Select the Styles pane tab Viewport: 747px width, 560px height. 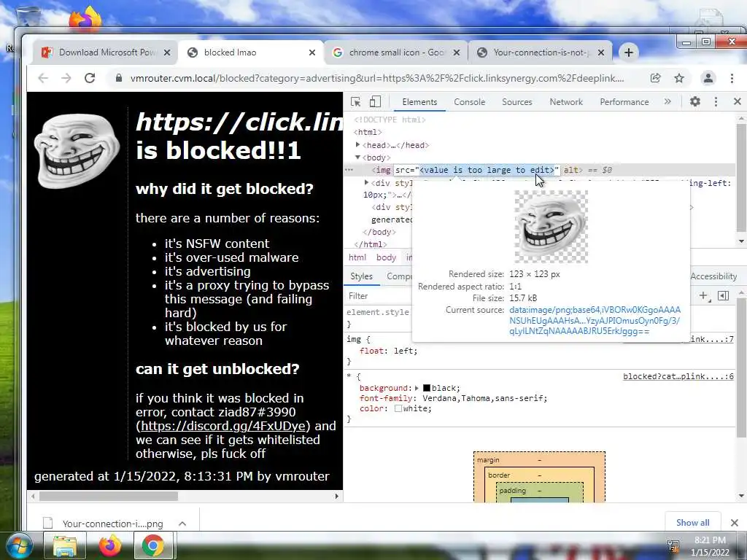point(361,276)
